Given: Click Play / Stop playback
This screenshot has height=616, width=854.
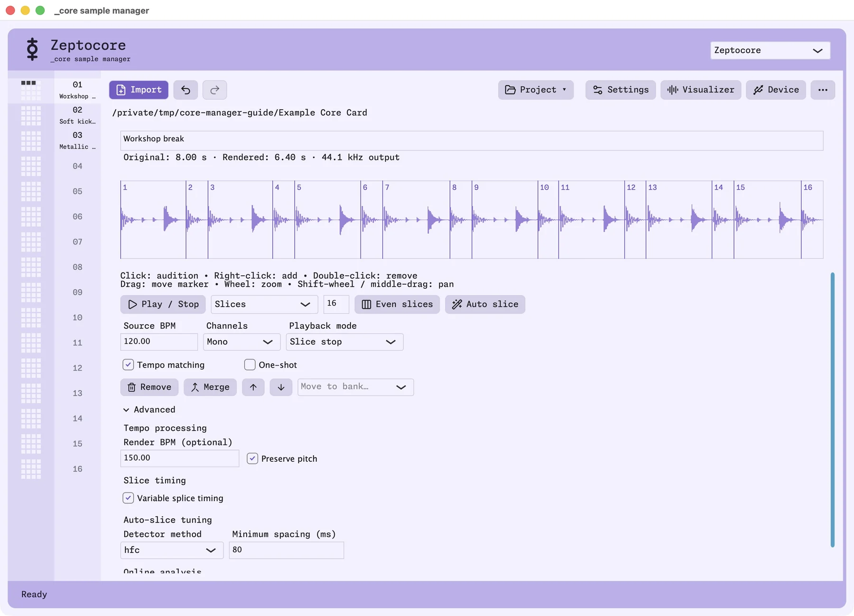Looking at the screenshot, I should click(x=163, y=304).
